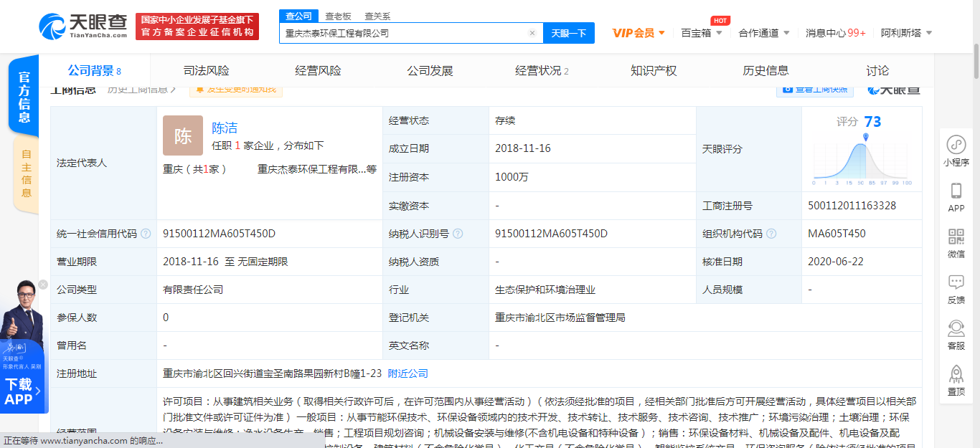Open the 陈洁 legal representative link
The height and width of the screenshot is (448, 980).
(x=225, y=128)
